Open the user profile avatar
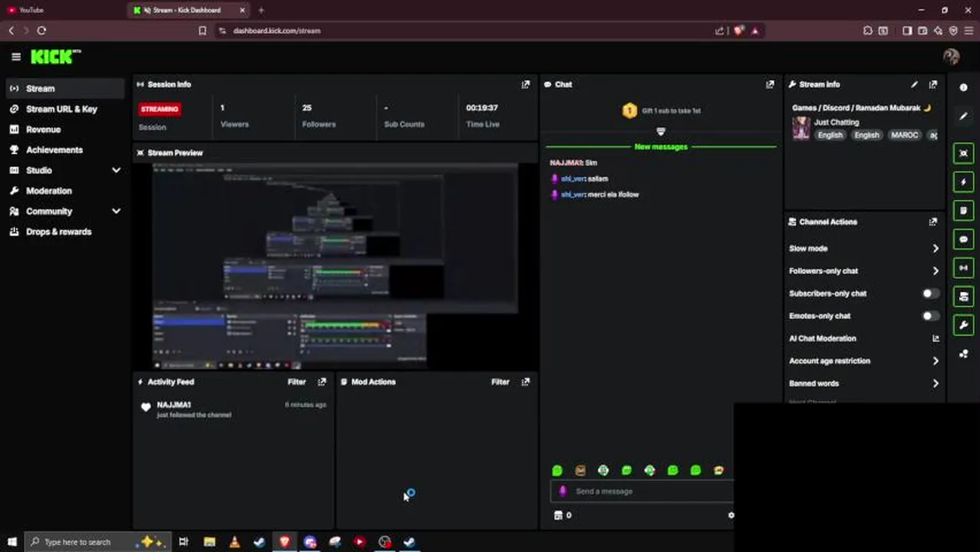 (x=952, y=57)
